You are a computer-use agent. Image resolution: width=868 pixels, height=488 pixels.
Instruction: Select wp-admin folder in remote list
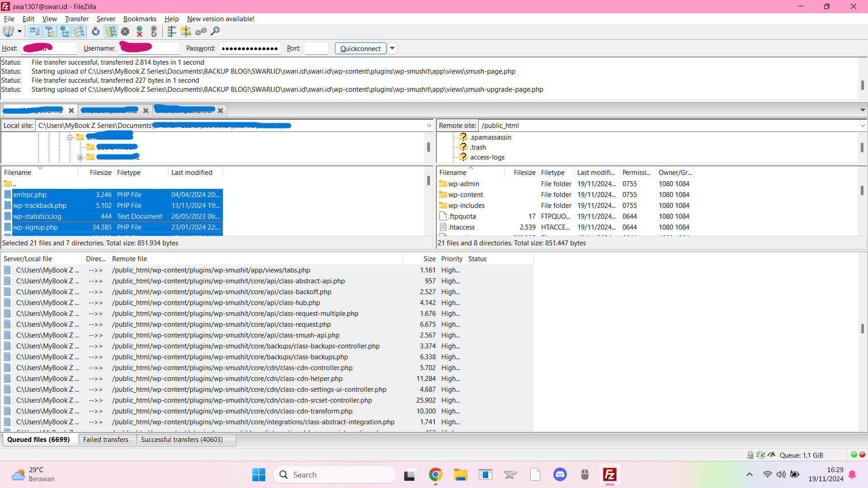[463, 184]
